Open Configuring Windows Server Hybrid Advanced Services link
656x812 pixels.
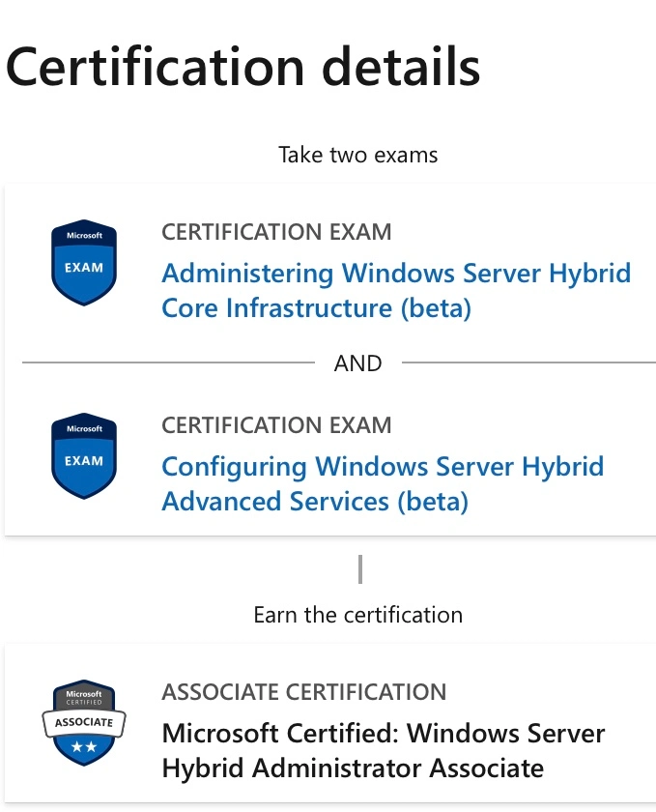[x=383, y=483]
